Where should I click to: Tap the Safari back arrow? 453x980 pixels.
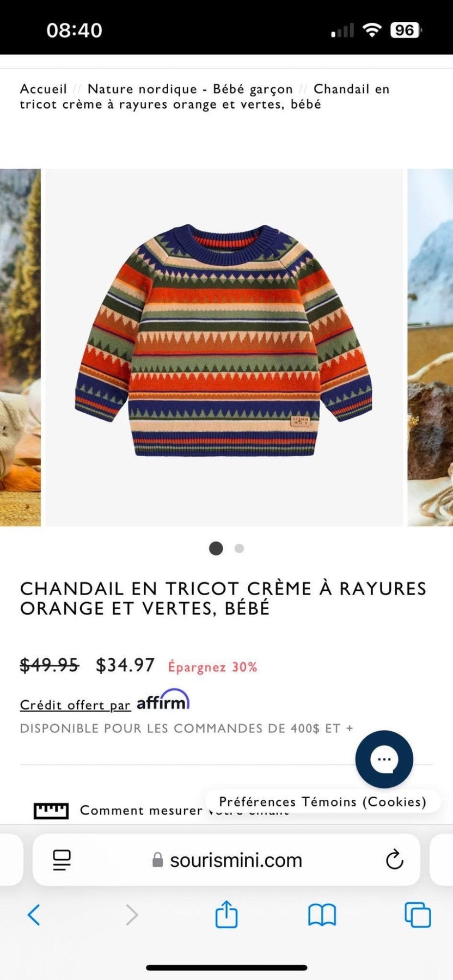tap(34, 915)
